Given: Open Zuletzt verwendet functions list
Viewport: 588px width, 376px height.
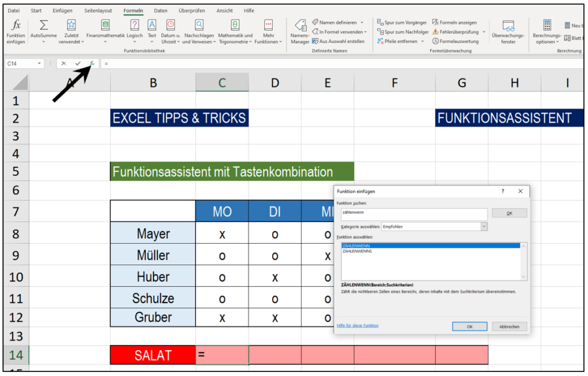Looking at the screenshot, I should coord(71,32).
